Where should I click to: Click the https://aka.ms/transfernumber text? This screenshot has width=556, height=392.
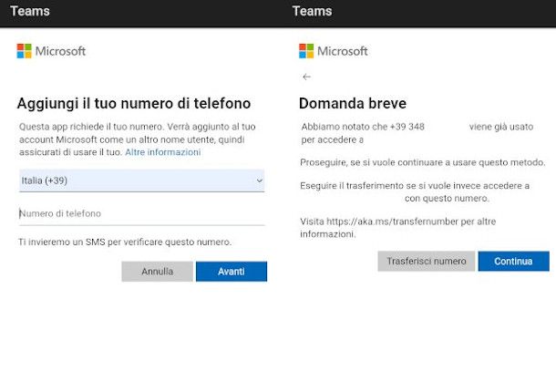click(x=392, y=222)
